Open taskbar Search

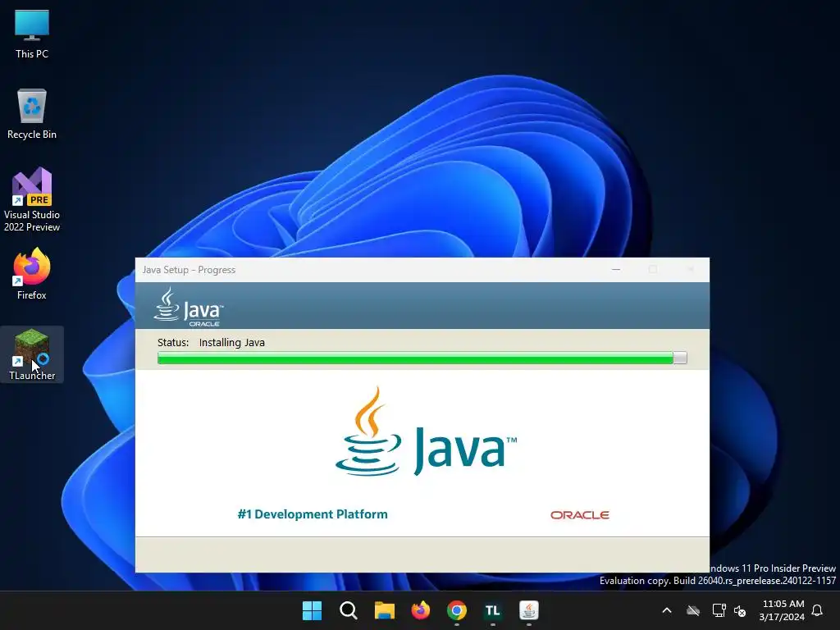(348, 610)
